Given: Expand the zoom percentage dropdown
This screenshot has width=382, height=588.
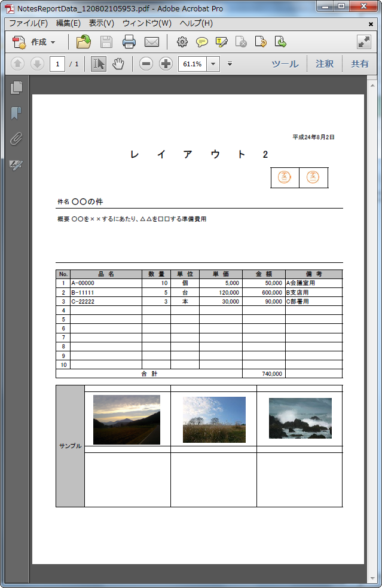Looking at the screenshot, I should (x=213, y=64).
